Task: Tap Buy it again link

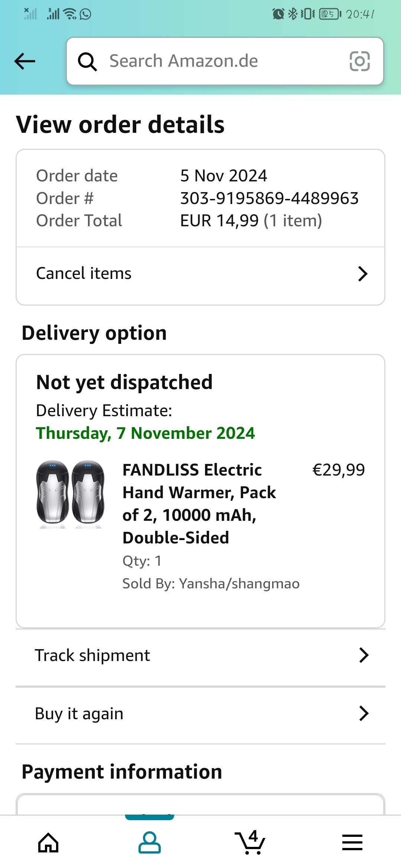Action: (79, 714)
